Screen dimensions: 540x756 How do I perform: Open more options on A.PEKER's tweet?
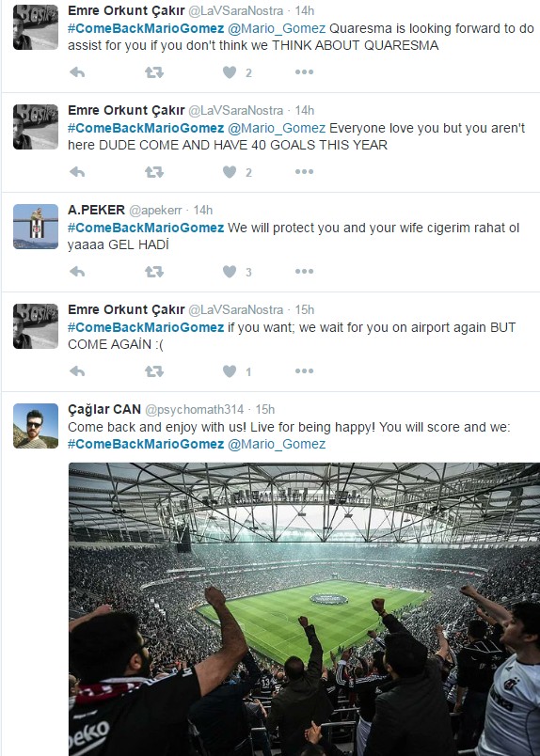click(x=304, y=272)
